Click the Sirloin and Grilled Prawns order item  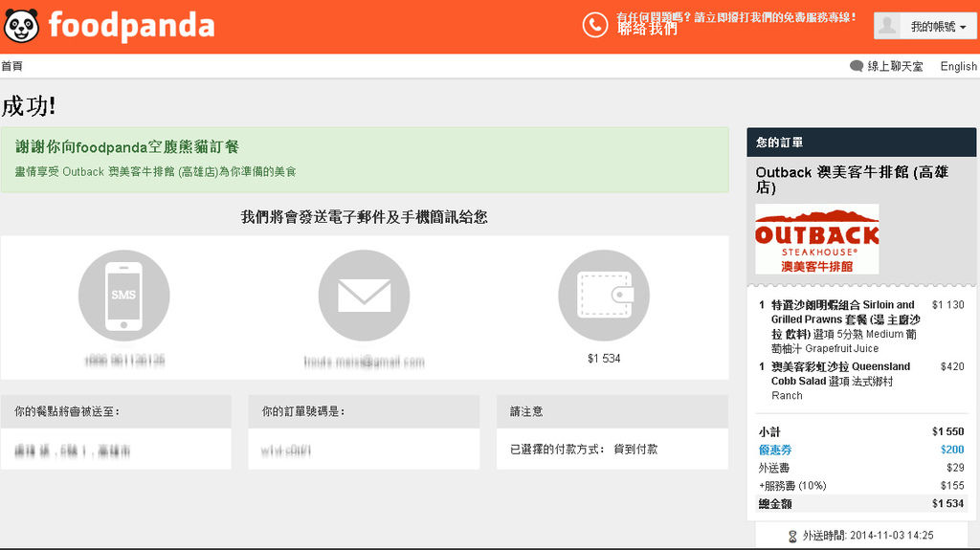(844, 326)
